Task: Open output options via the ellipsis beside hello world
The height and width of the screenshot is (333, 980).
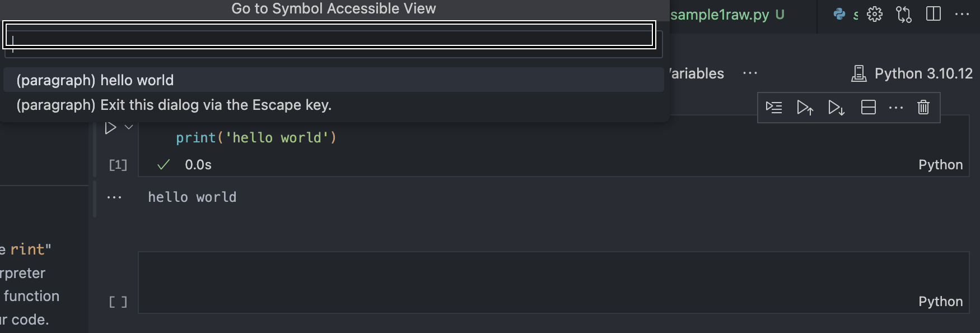Action: point(114,197)
